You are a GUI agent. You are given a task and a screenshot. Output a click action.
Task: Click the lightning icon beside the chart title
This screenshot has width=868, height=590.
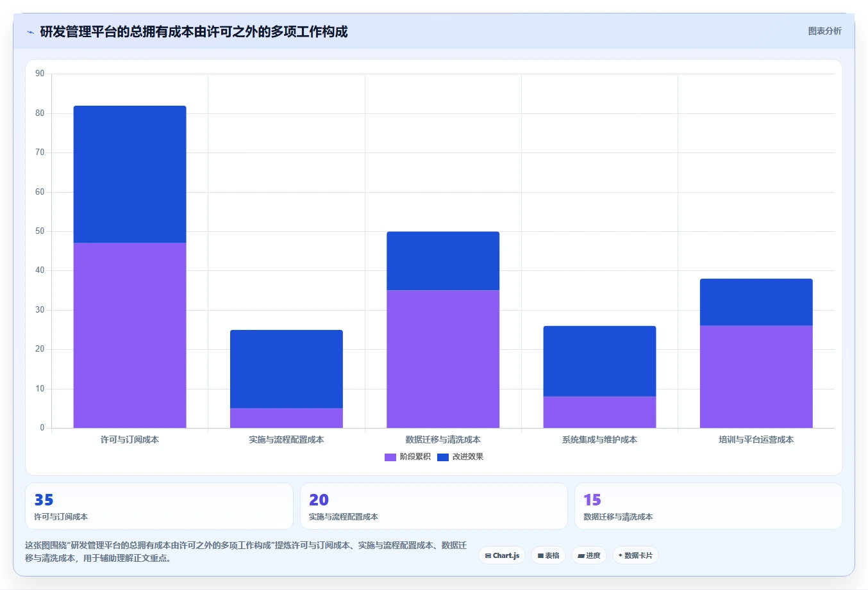[x=30, y=32]
